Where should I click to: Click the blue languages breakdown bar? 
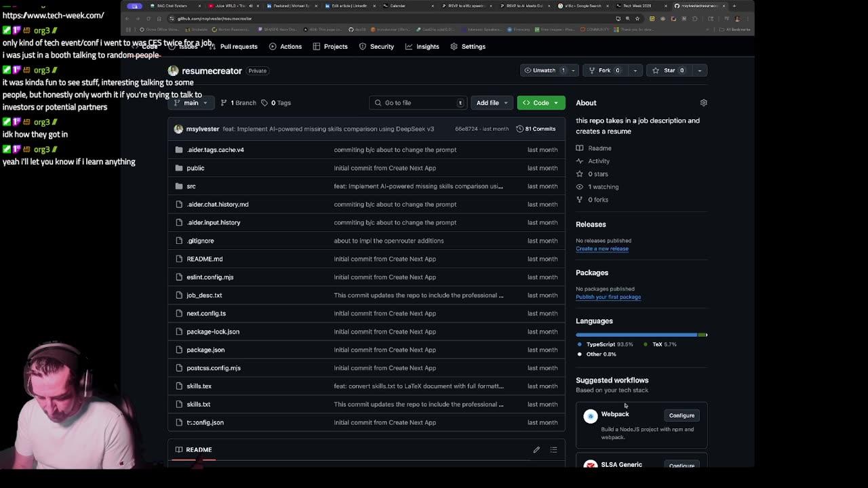coord(636,335)
